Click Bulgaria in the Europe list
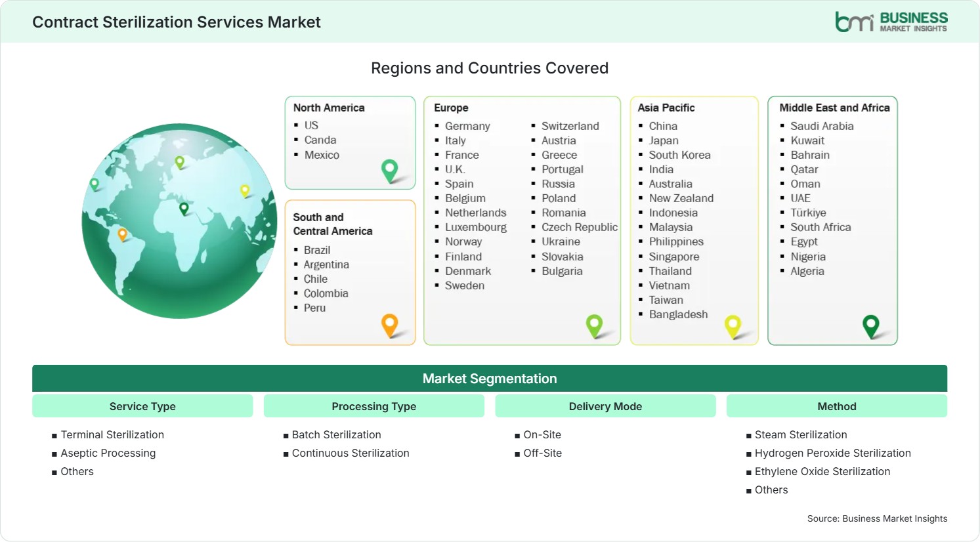This screenshot has width=980, height=542. (x=562, y=271)
